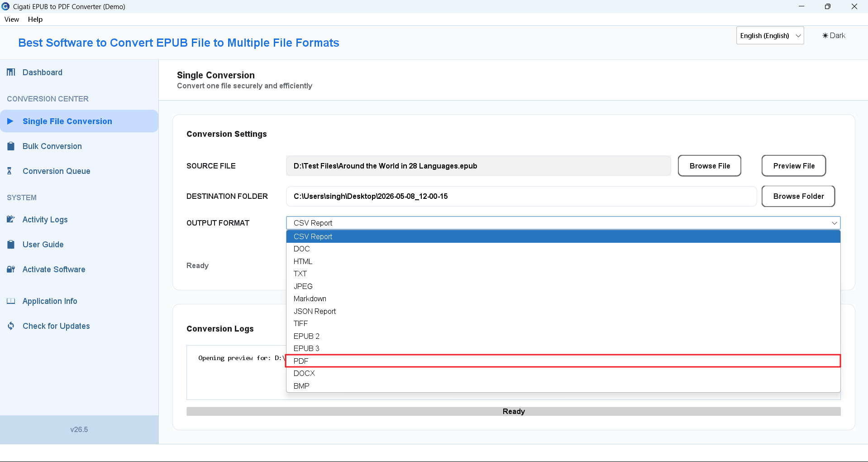The image size is (868, 462).
Task: Click the Cigati app logo in title bar
Action: (5, 6)
